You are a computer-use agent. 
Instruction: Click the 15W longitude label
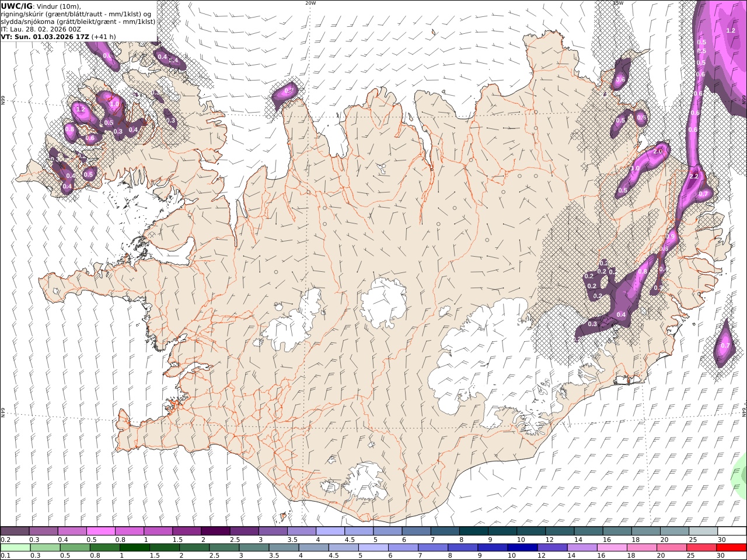pos(618,3)
